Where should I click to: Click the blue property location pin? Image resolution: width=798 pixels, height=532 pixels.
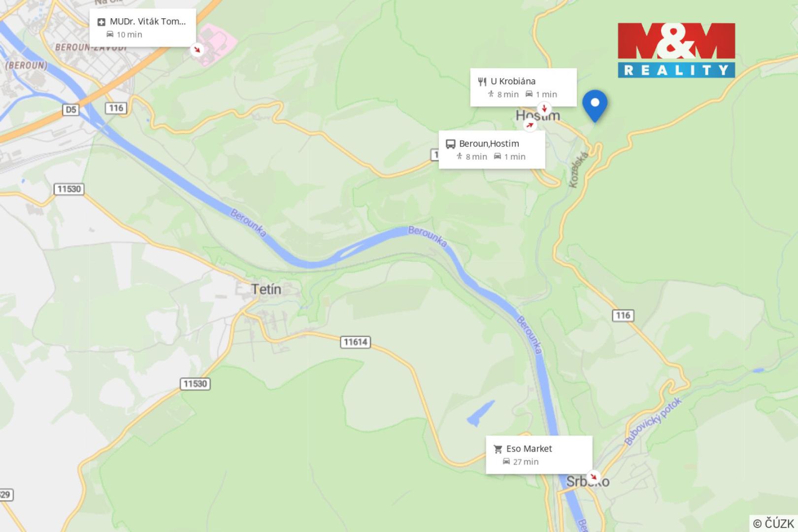[595, 106]
